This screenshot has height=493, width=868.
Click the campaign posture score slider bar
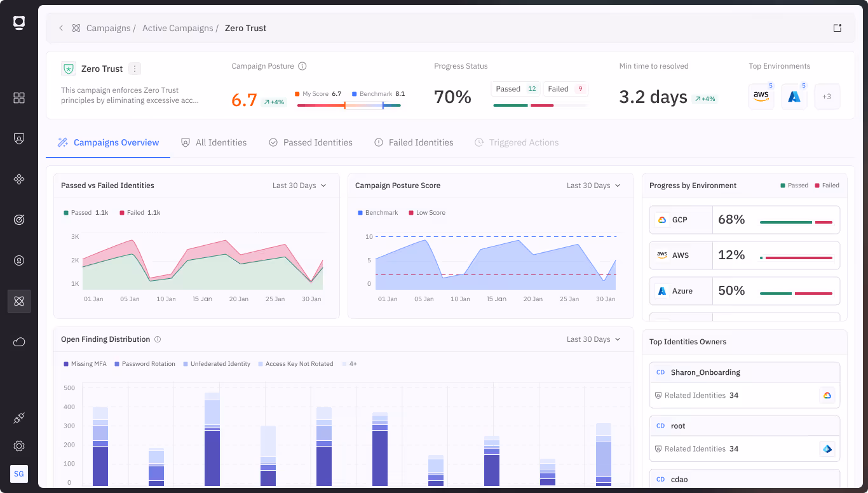click(349, 105)
